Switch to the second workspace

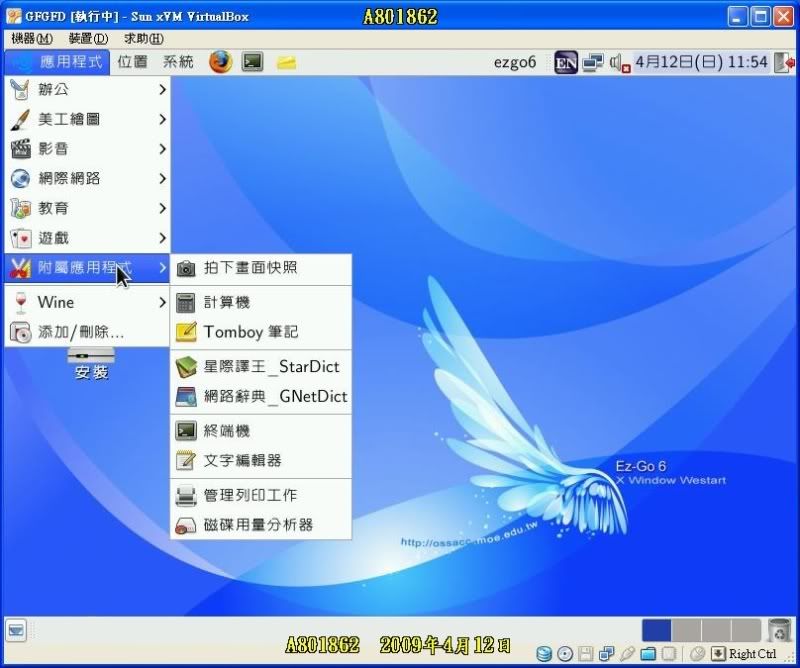tap(686, 630)
